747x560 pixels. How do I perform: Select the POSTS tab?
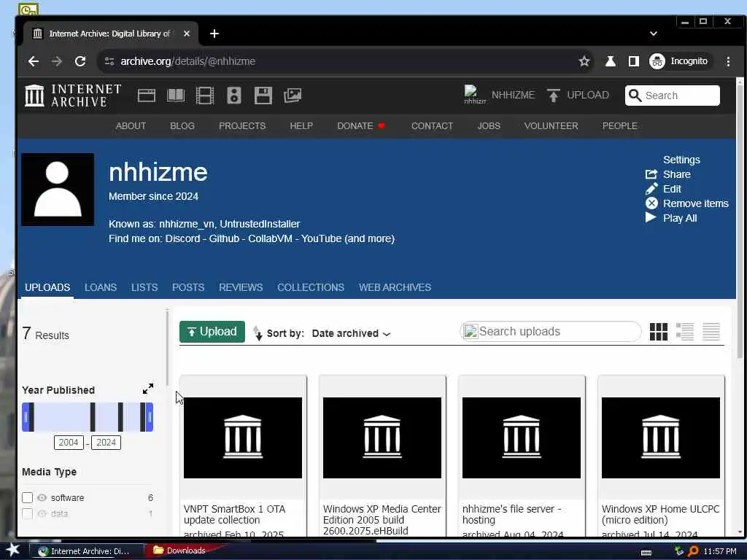188,287
